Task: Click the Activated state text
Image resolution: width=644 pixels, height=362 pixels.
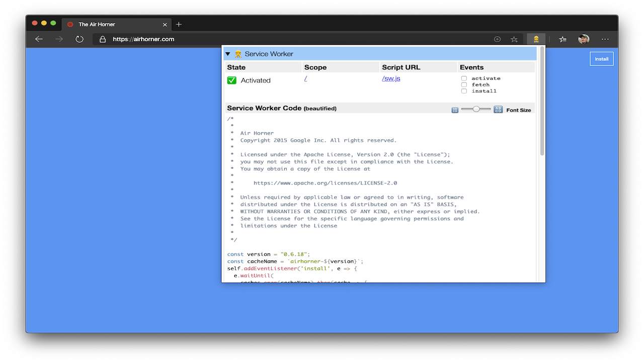Action: pos(256,80)
